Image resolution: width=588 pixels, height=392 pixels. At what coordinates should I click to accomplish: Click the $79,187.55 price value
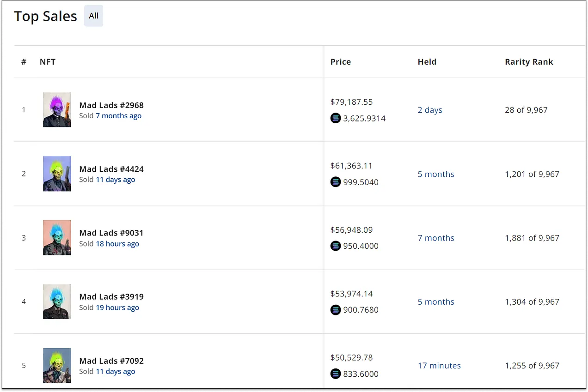click(x=351, y=102)
